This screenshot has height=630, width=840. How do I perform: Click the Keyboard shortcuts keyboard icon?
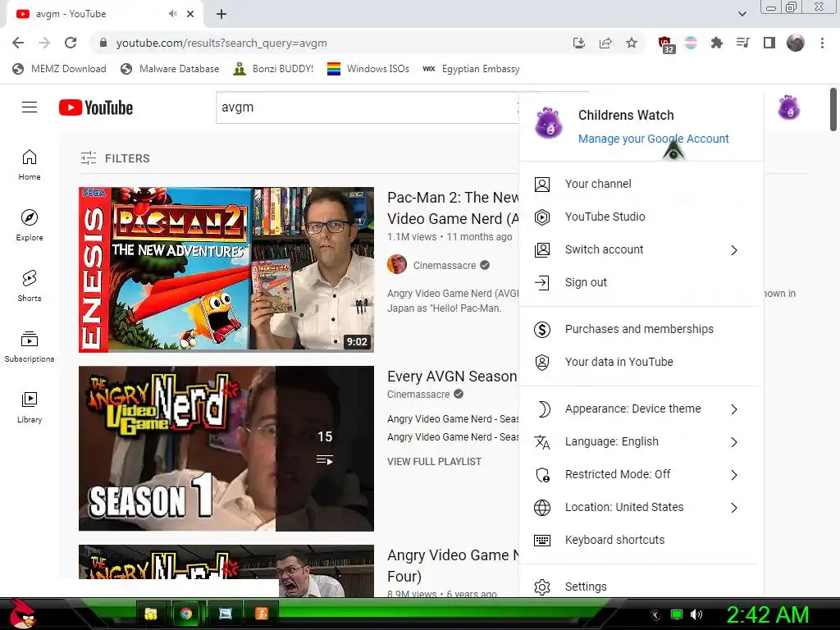[542, 540]
